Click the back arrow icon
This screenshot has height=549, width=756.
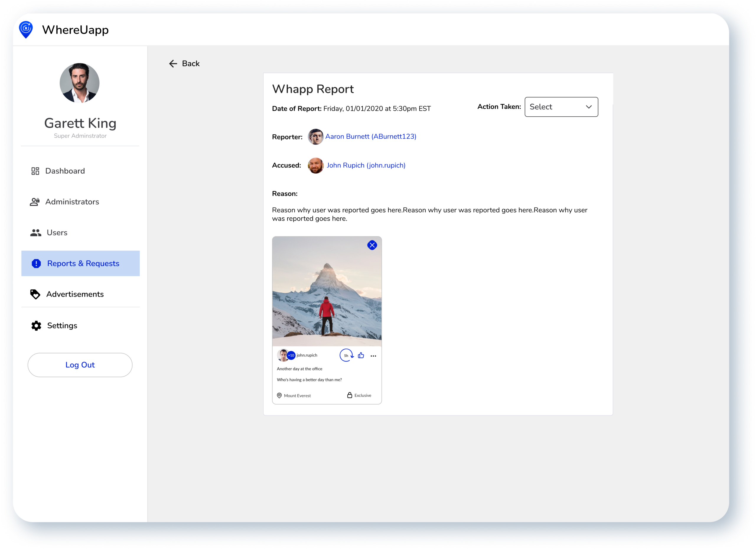tap(173, 64)
